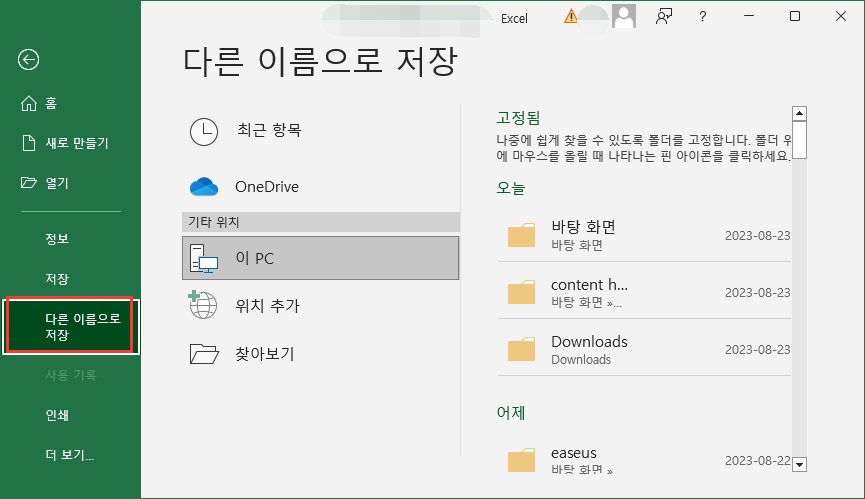Click the globe icon for 위치 추가
Viewport: 865px width, 499px height.
pos(202,305)
